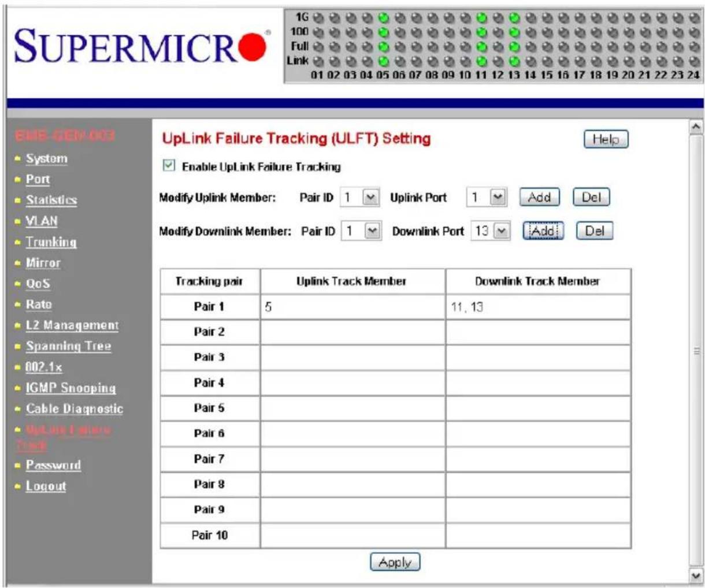The width and height of the screenshot is (705, 588).
Task: Click the Pair 10 row label
Action: (x=209, y=535)
